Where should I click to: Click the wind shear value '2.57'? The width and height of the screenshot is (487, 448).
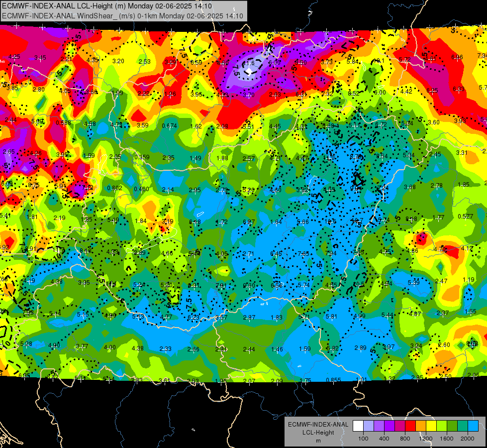(x=249, y=159)
